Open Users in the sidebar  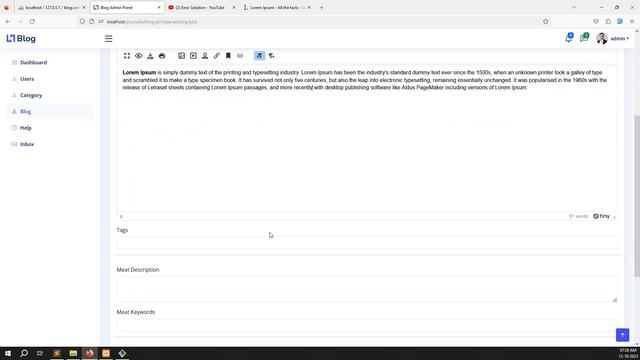27,79
